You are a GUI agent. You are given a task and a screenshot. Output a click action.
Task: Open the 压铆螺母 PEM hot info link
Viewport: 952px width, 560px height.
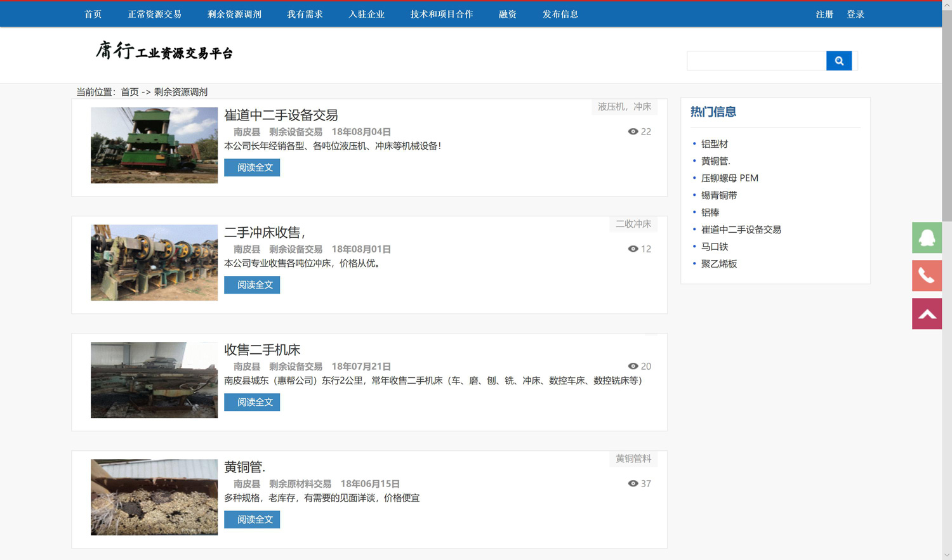pyautogui.click(x=730, y=178)
